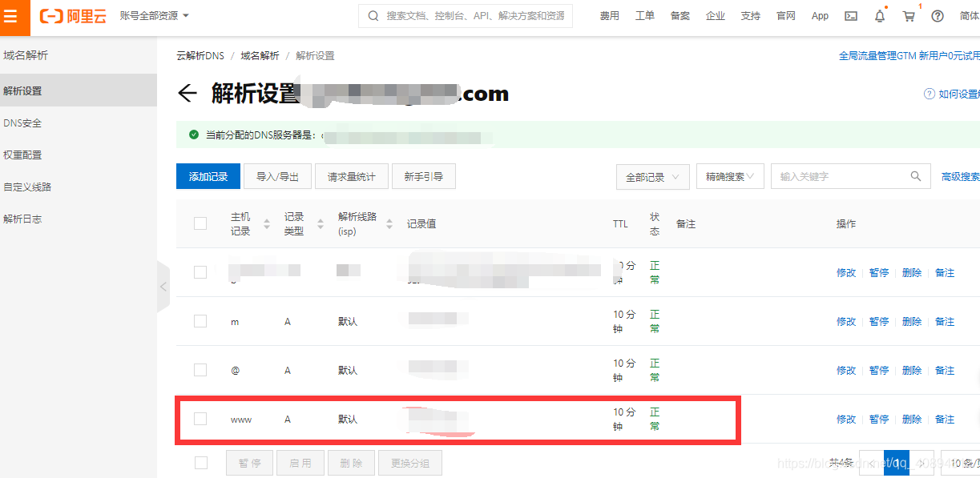The width and height of the screenshot is (980, 478).
Task: Open App in the top navigation
Action: coord(820,16)
